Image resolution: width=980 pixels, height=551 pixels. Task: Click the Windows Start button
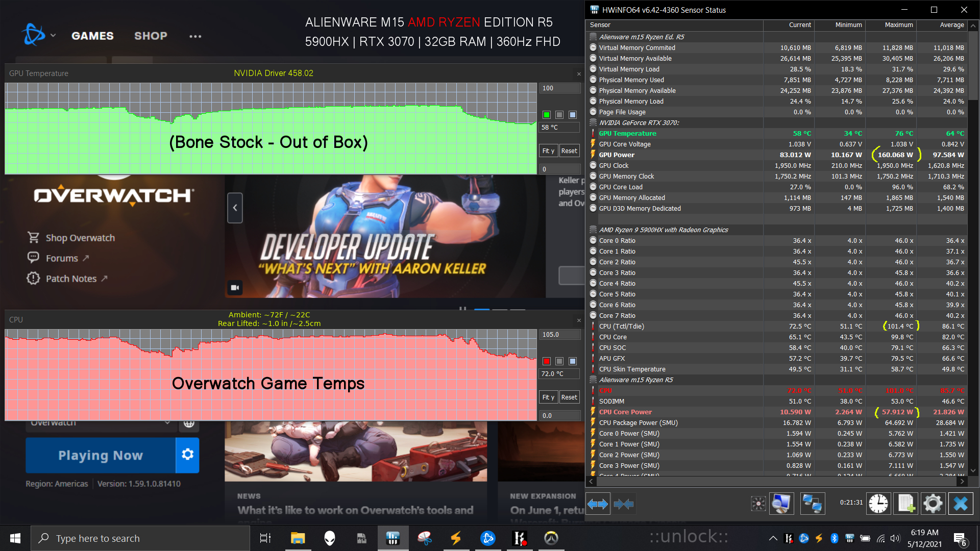tap(15, 538)
